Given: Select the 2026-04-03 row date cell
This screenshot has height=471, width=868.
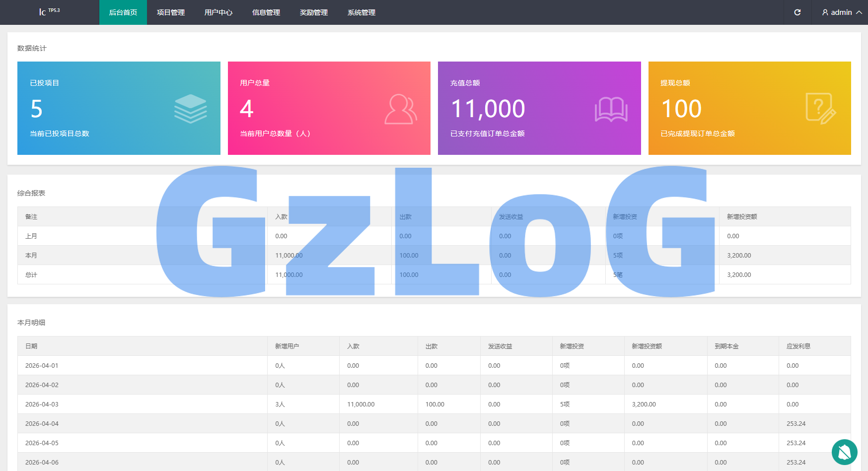Looking at the screenshot, I should (x=42, y=404).
